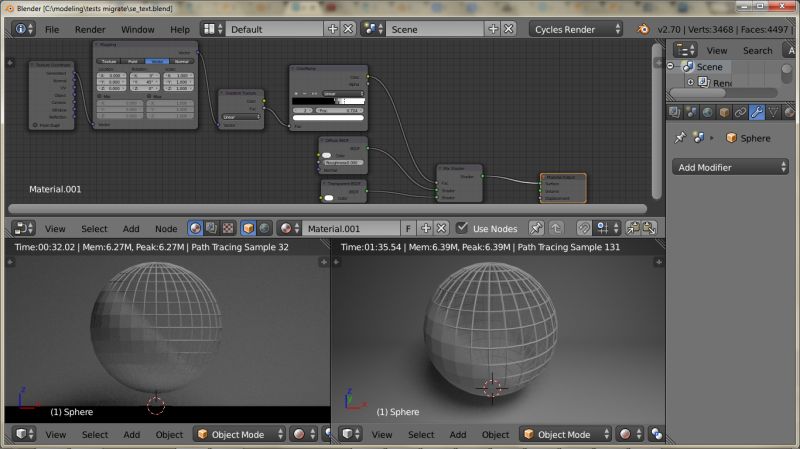Click the Blender logo icon in header
This screenshot has width=800, height=449.
(643, 29)
